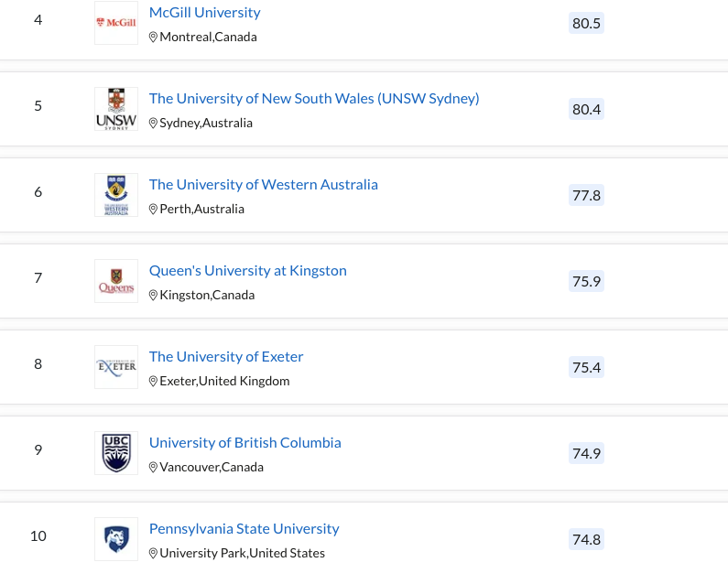The width and height of the screenshot is (728, 573).
Task: Click the University of Exeter logo
Action: click(x=116, y=367)
